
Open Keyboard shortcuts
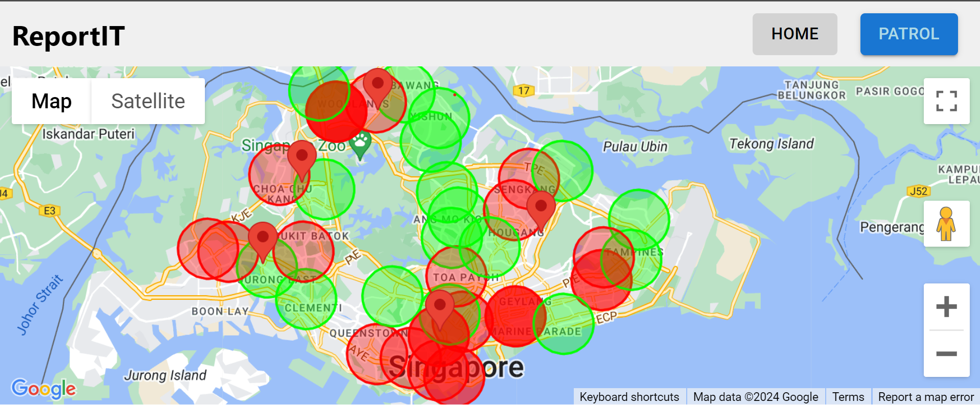[629, 397]
